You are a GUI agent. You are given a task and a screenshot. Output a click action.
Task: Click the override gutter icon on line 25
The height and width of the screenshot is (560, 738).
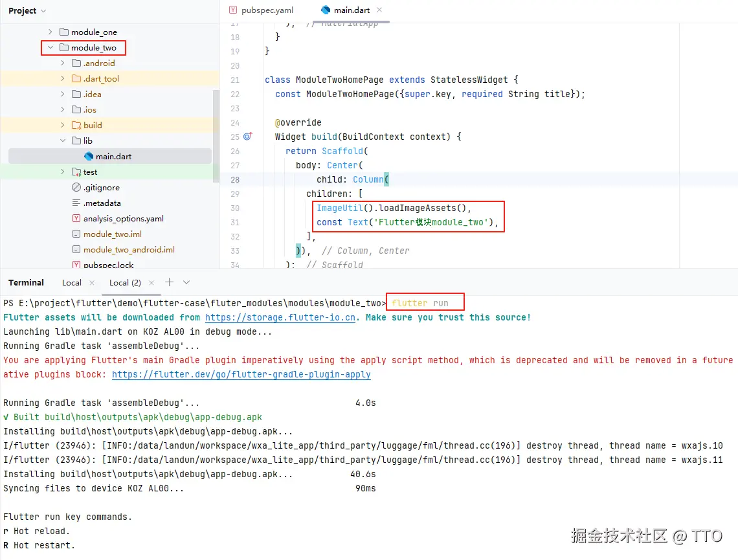click(x=248, y=137)
